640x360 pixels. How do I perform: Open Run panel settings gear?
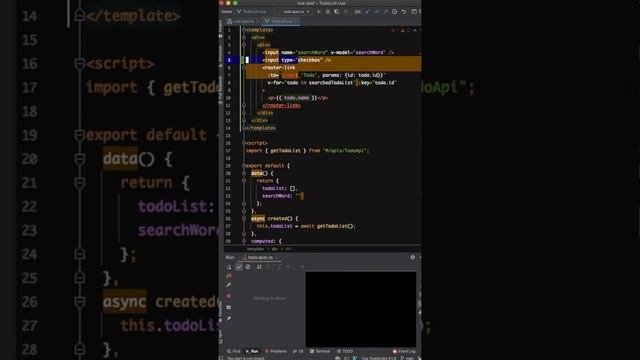coord(413,257)
